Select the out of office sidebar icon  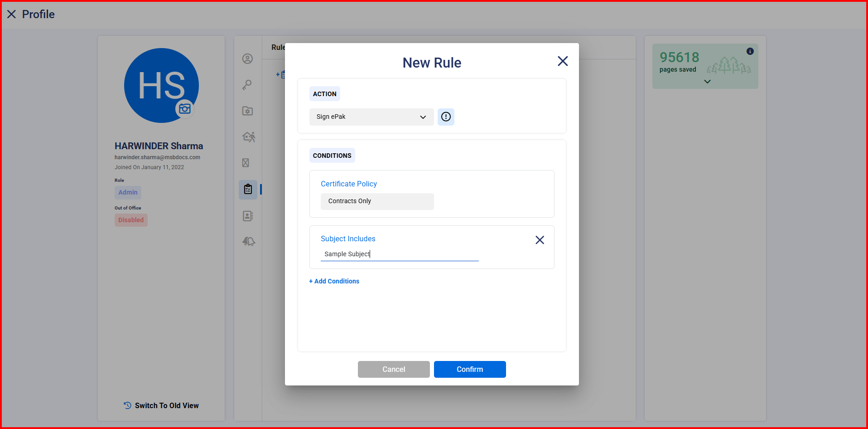pyautogui.click(x=249, y=137)
